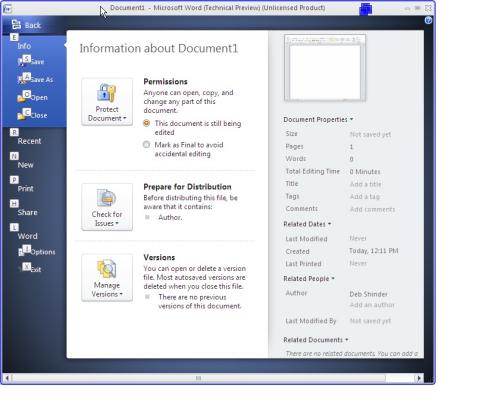This screenshot has width=500, height=407.
Task: Click 'Add an author' field
Action: [x=372, y=305]
